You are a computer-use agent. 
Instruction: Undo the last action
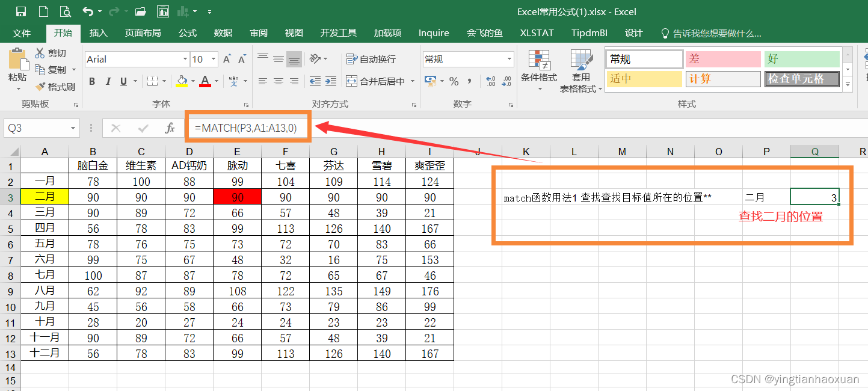pyautogui.click(x=88, y=11)
